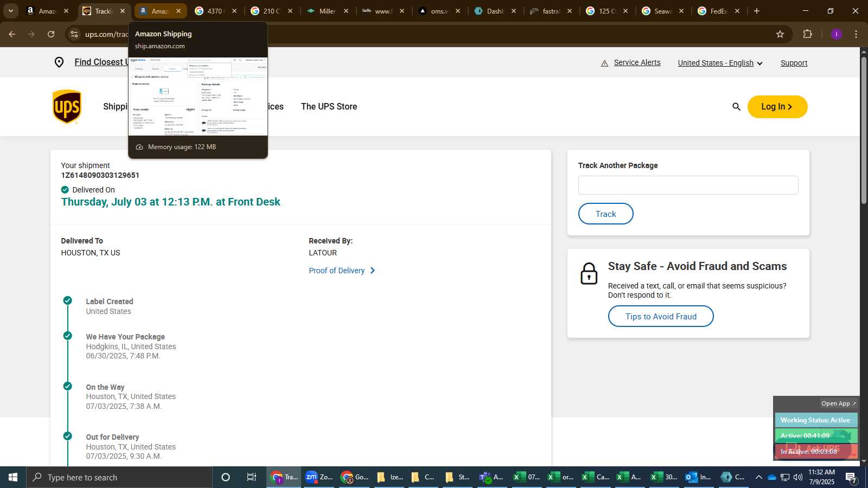Click the Amazon Shipping tab preview thumbnail

(198, 96)
